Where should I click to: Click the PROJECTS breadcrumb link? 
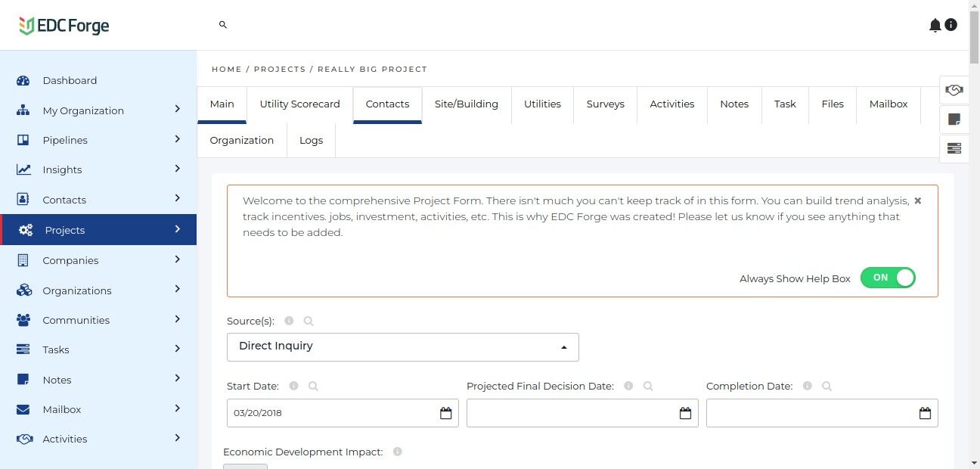pyautogui.click(x=280, y=70)
